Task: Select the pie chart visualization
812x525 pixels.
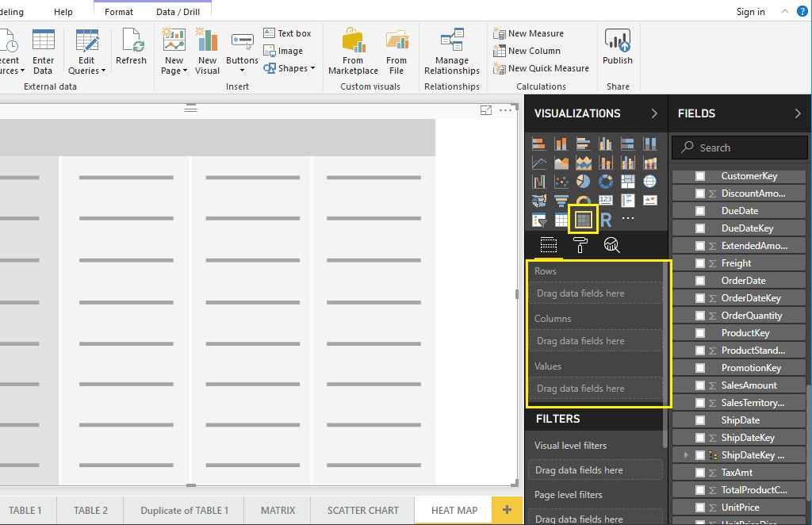Action: [x=582, y=181]
